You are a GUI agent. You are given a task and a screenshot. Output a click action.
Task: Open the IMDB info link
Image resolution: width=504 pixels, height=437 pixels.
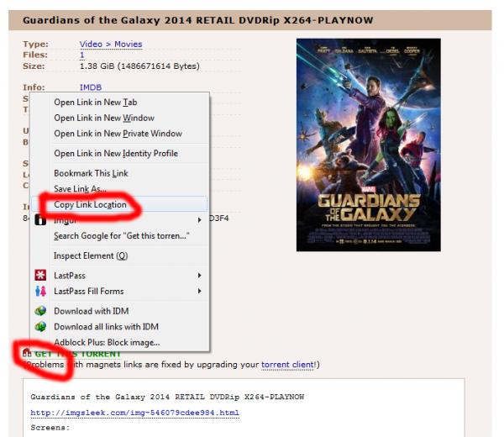coord(91,87)
